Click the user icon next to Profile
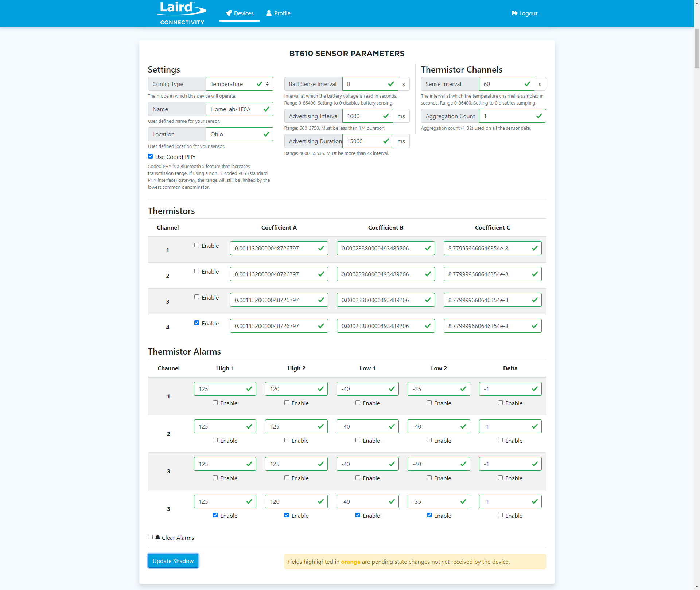 (269, 13)
